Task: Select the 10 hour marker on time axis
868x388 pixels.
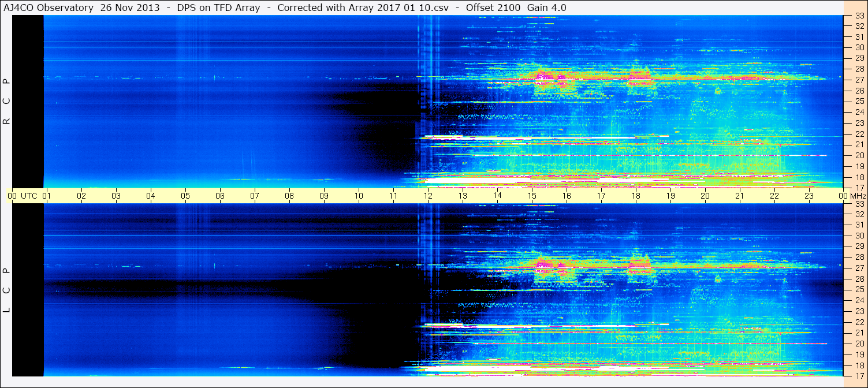Action: (x=359, y=196)
